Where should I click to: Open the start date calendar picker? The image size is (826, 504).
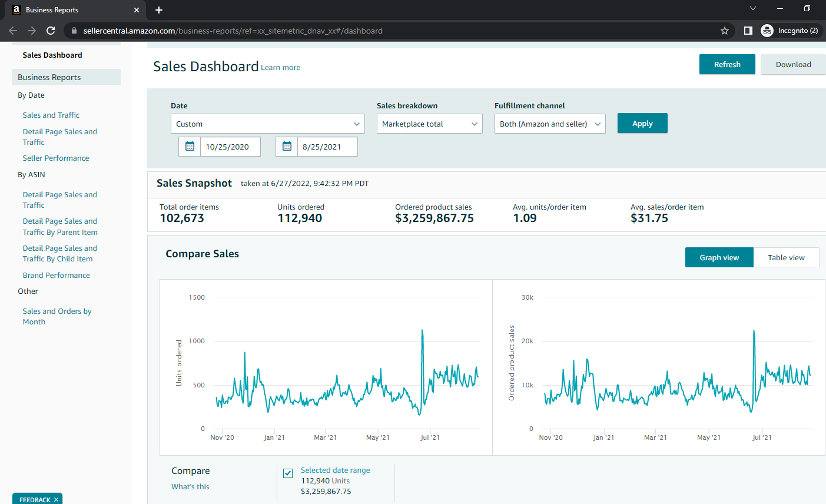click(190, 147)
